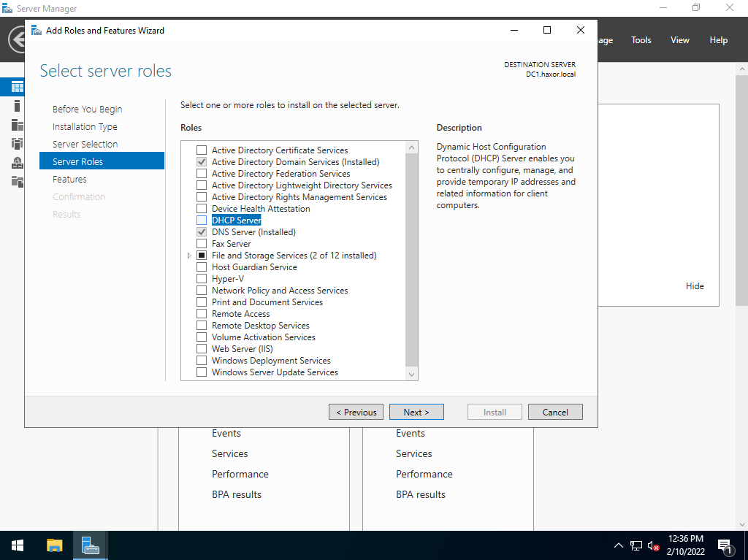Viewport: 748px width, 560px height.
Task: Check Remote Desktop Services role
Action: 202,326
